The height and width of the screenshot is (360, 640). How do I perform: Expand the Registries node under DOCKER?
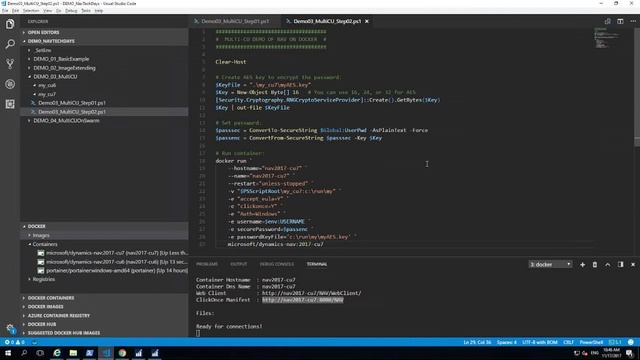tap(44, 280)
